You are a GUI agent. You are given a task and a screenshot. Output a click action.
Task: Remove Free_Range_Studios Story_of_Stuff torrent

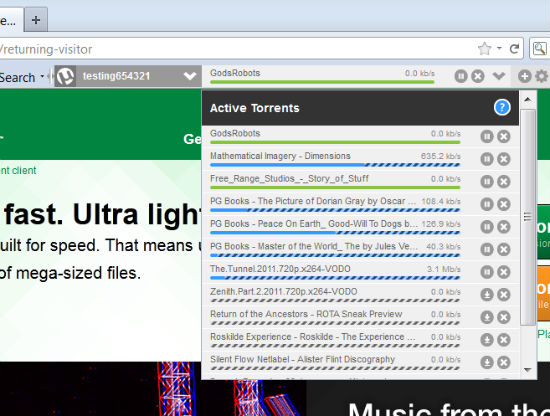coord(504,182)
